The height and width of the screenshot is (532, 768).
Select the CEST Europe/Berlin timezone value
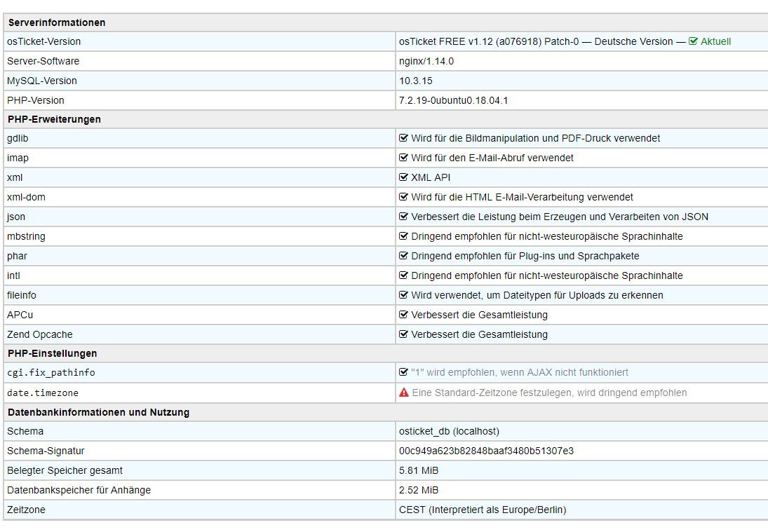[483, 510]
